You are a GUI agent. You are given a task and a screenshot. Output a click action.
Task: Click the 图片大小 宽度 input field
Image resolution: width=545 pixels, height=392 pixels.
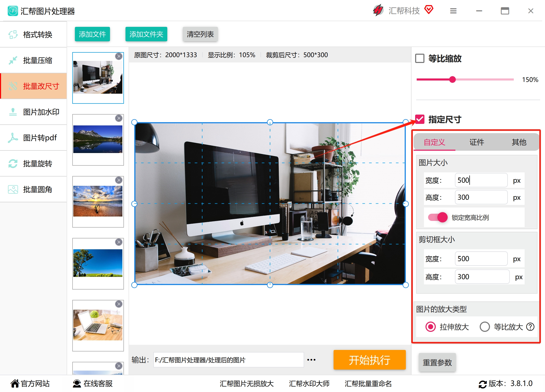pyautogui.click(x=481, y=180)
